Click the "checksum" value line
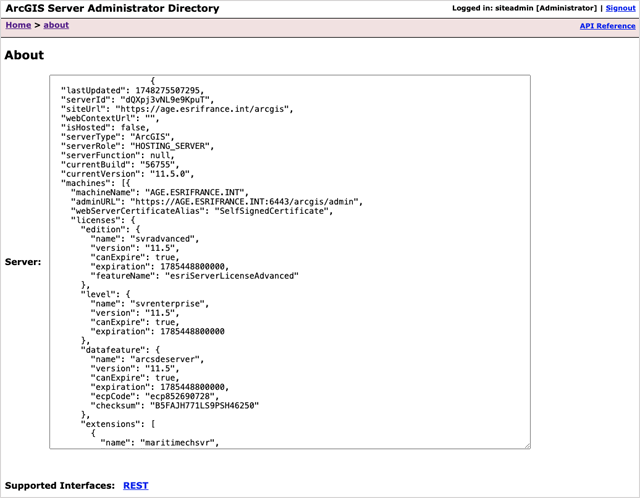Screen dimensions: 640x498 175,406
